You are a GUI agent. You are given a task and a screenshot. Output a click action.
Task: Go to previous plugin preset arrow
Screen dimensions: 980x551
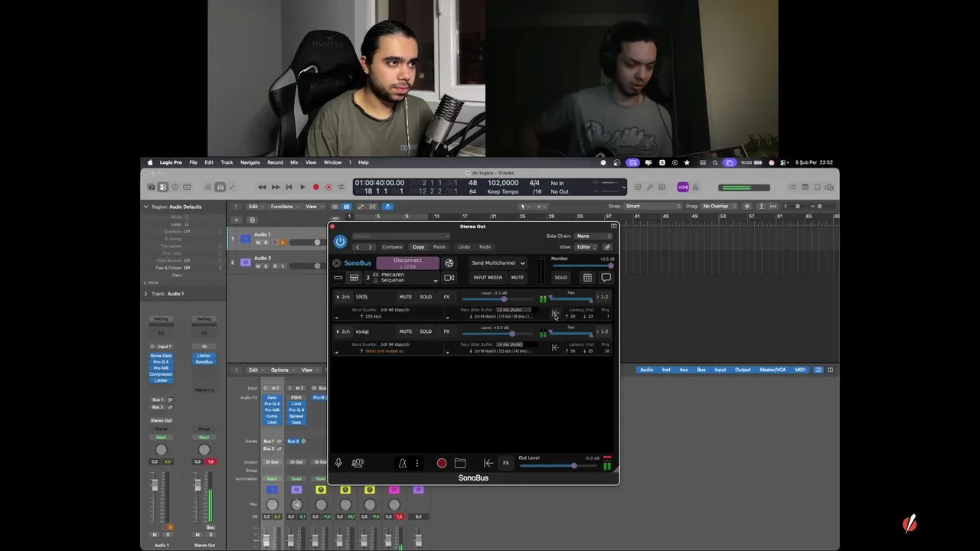pyautogui.click(x=358, y=247)
